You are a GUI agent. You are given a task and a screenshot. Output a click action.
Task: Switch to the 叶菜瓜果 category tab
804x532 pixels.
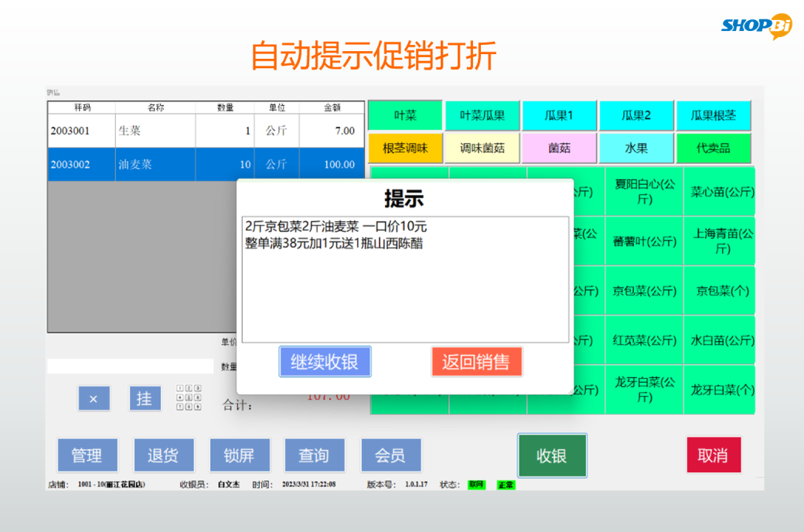pyautogui.click(x=482, y=116)
